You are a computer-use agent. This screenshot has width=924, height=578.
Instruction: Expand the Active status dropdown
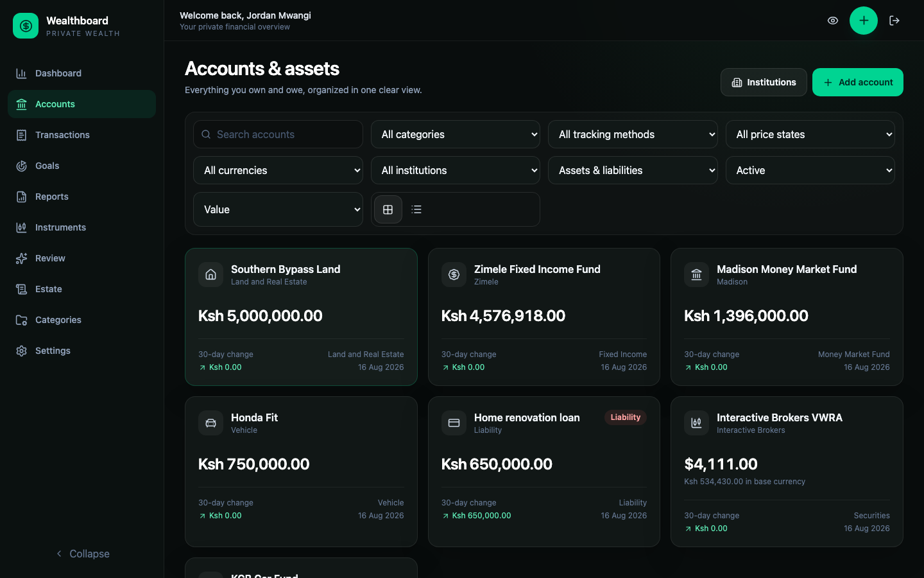point(810,170)
